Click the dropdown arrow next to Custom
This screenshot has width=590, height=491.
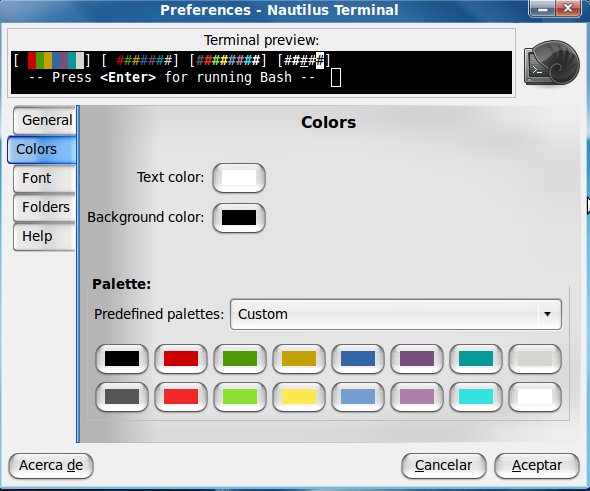pos(547,314)
